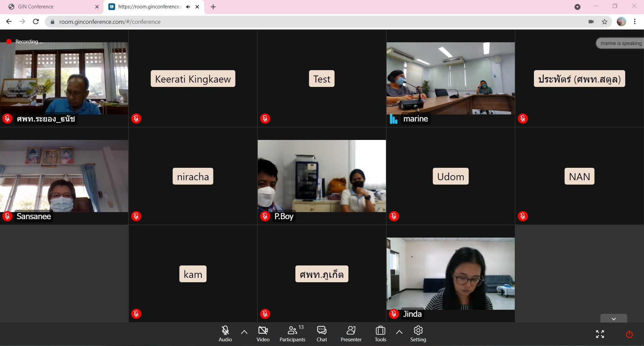
Task: Select Jinda's video tile
Action: [450, 274]
